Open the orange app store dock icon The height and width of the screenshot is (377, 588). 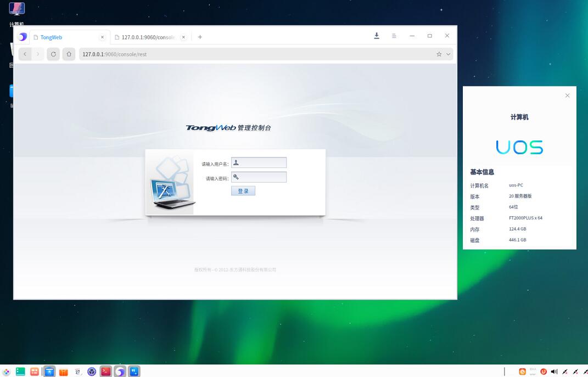[x=63, y=372]
